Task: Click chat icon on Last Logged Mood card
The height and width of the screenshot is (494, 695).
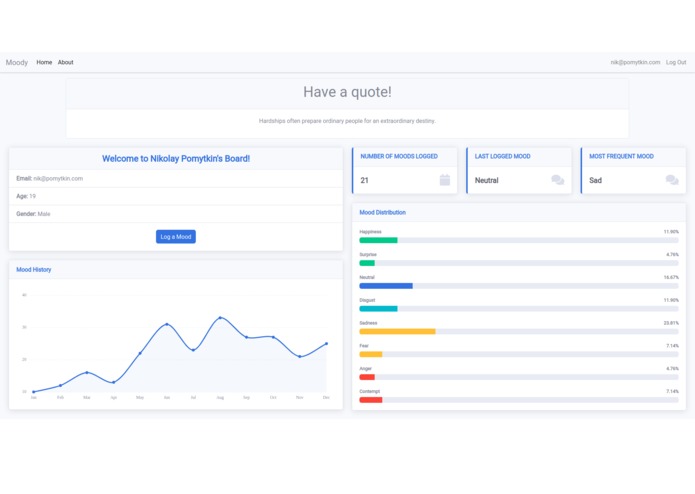Action: (558, 180)
